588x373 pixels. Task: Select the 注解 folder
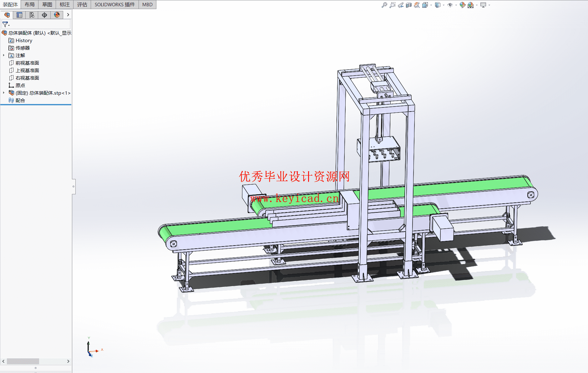click(20, 55)
